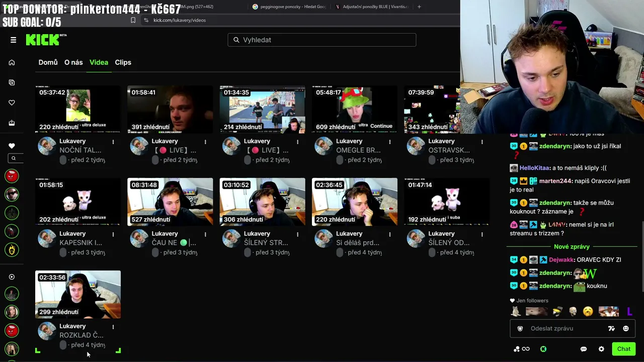Screen dimensions: 644x362
Task: Play the 01:58:15 video with 202 views
Action: pos(78,202)
